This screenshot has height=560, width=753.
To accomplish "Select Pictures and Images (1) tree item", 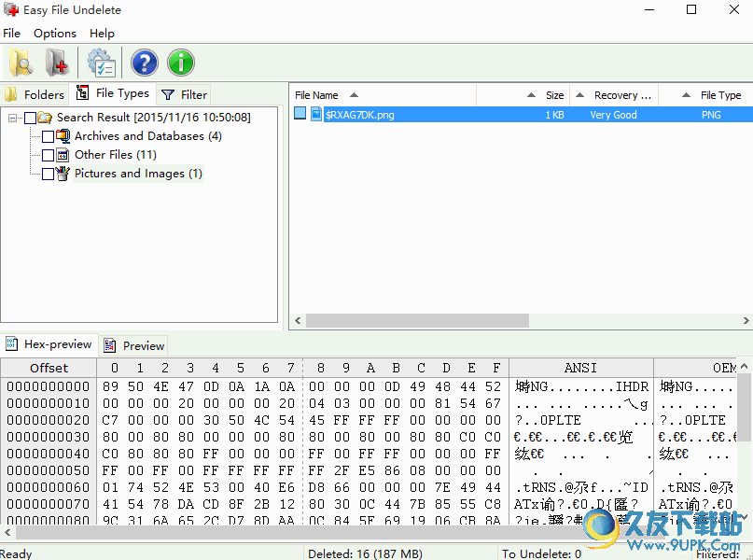I will [x=138, y=174].
